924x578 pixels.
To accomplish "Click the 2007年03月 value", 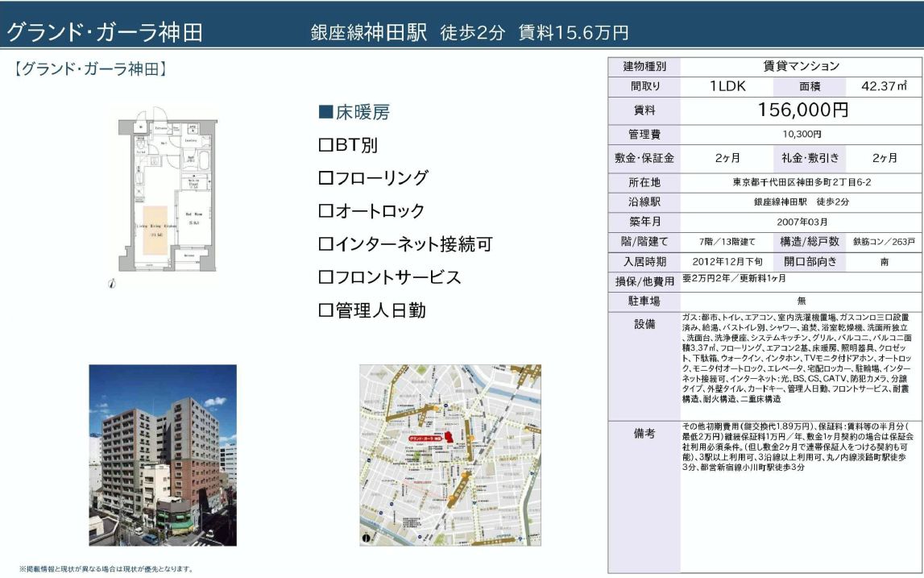I will (x=802, y=222).
